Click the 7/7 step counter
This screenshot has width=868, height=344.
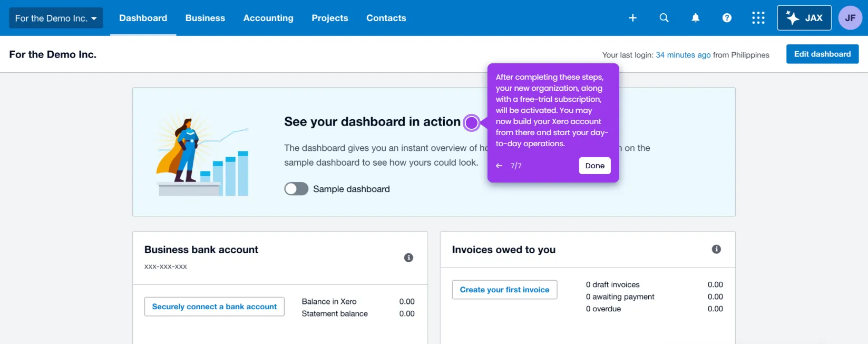(x=516, y=166)
